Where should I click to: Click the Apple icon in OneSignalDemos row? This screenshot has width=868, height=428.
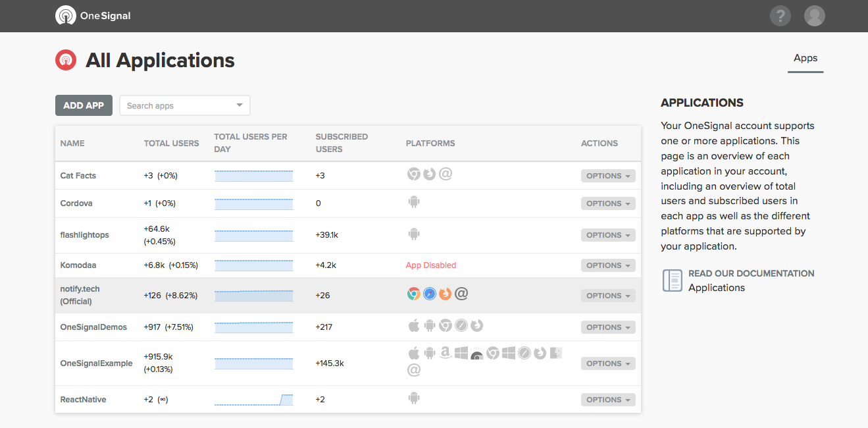click(414, 325)
